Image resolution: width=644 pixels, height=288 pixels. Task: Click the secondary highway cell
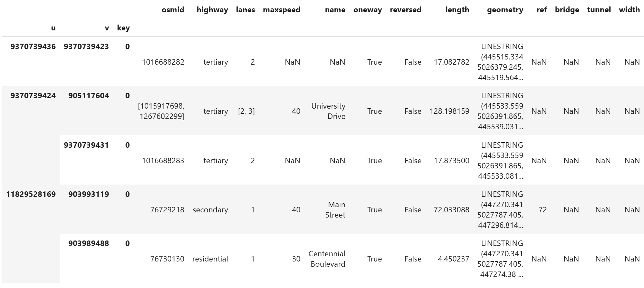[x=210, y=210]
